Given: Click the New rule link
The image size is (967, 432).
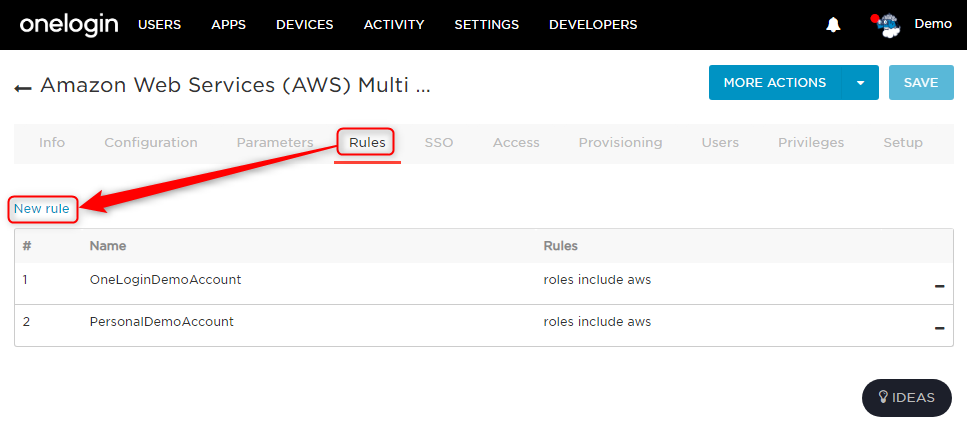Looking at the screenshot, I should (42, 209).
